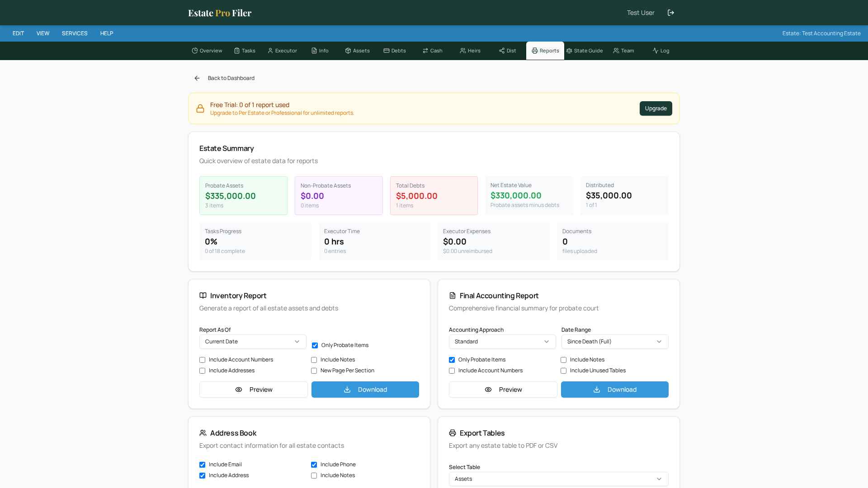The height and width of the screenshot is (488, 868).
Task: Open the HELP menu
Action: coord(107,33)
